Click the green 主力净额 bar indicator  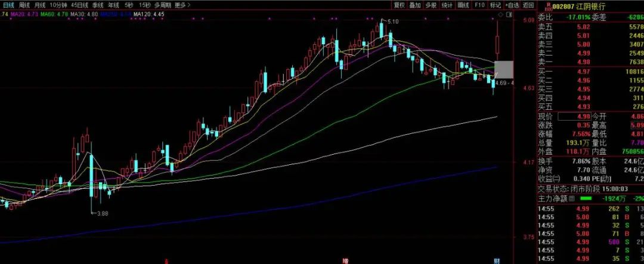pyautogui.click(x=586, y=199)
